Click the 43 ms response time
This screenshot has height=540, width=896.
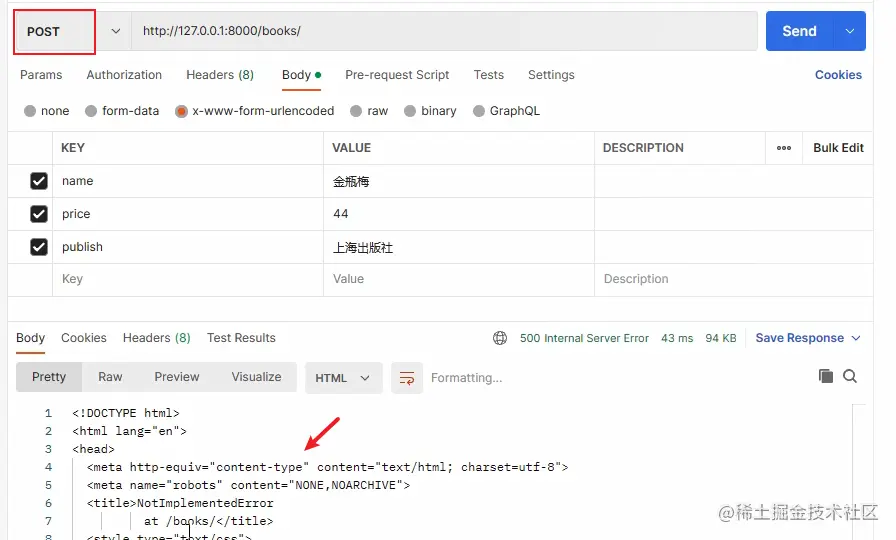[677, 338]
